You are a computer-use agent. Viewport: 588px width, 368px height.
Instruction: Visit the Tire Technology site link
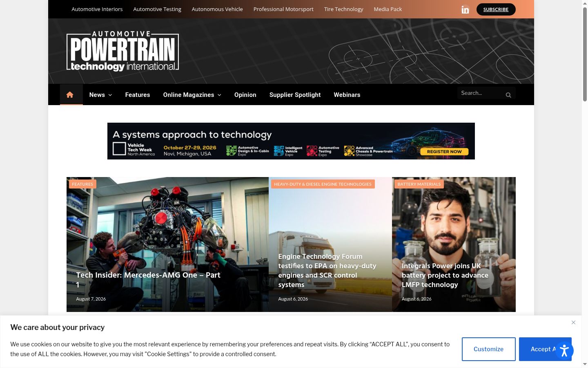(343, 9)
